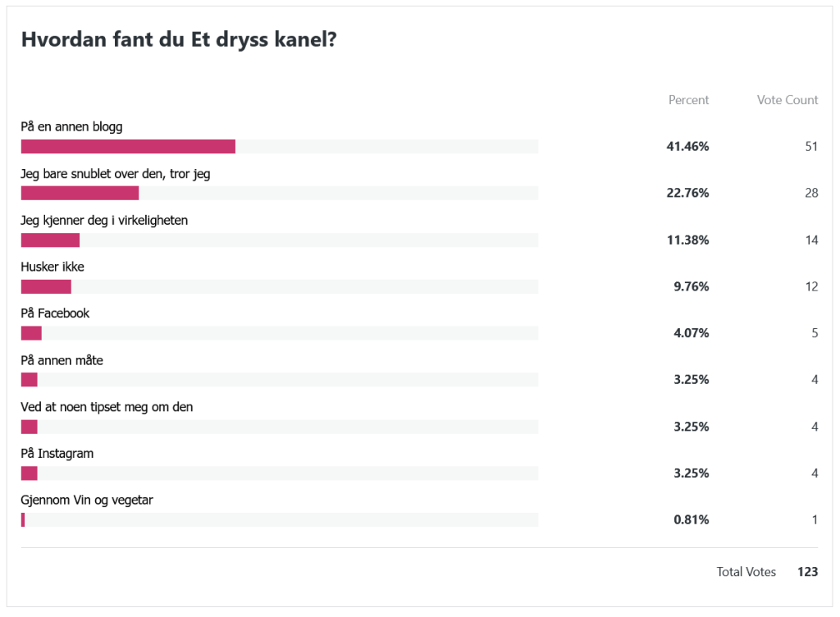Click the pink bar for "På en annen blogg"

pos(128,147)
